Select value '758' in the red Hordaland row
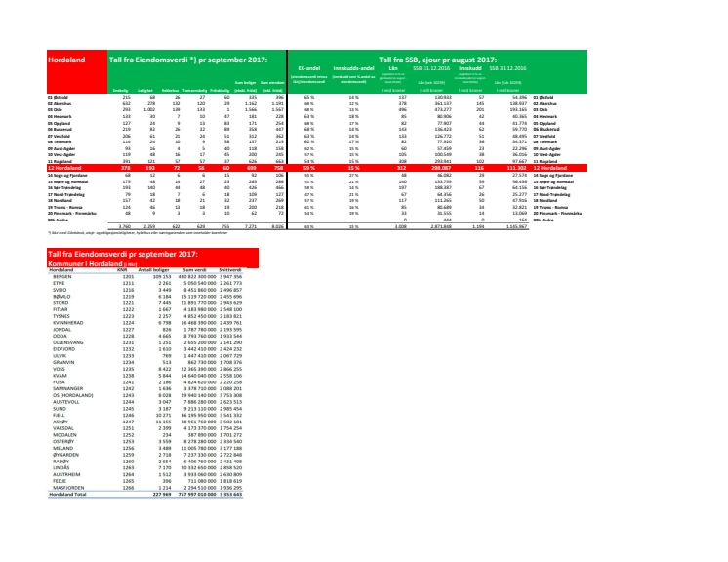This screenshot has width=728, height=562. click(x=278, y=168)
